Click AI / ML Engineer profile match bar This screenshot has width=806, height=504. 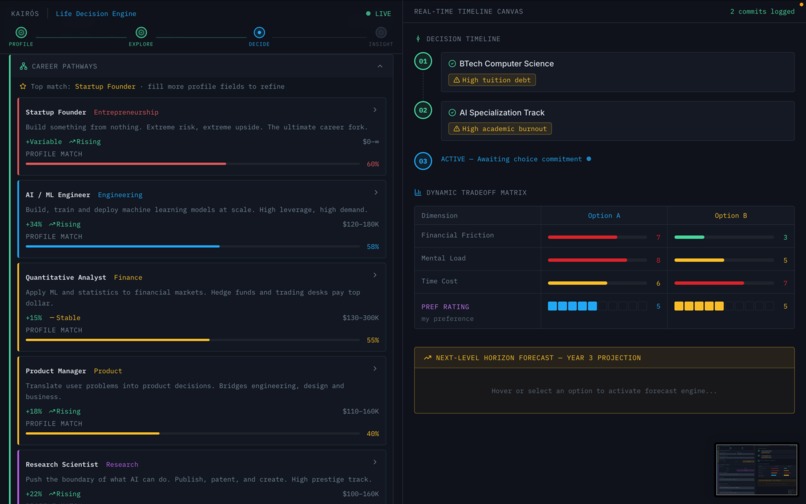[x=193, y=247]
